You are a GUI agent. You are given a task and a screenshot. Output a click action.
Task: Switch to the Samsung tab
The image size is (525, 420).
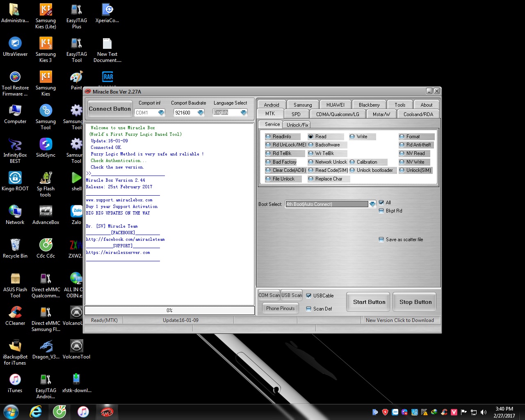pos(303,105)
